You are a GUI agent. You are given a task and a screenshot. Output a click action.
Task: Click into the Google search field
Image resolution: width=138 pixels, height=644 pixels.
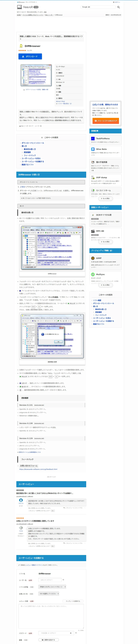coord(98,7)
